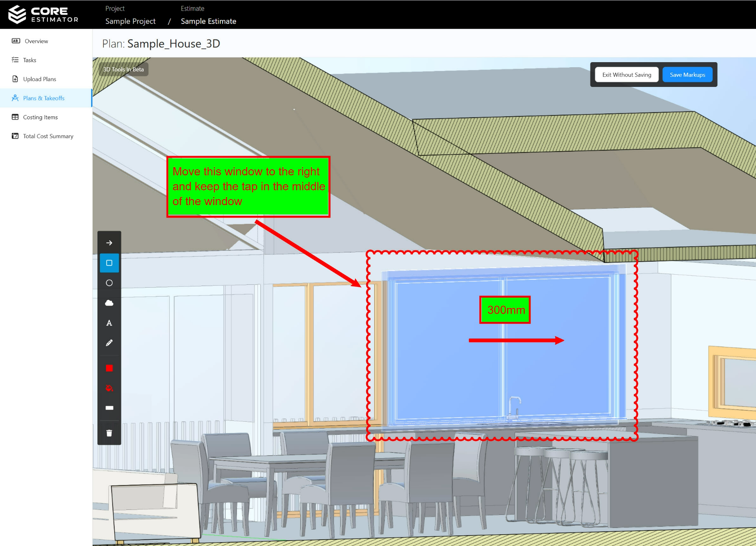Open the Sample Project breadcrumb
This screenshot has width=756, height=546.
(x=131, y=21)
